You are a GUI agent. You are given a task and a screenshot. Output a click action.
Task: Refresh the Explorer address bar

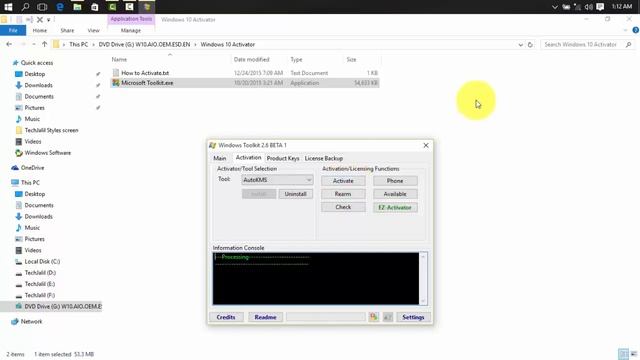[530, 44]
